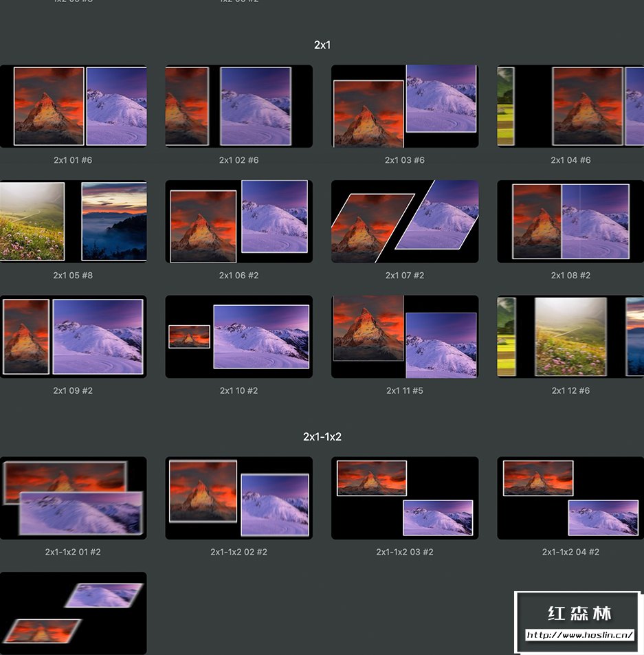Select the 2x1 10 #2 preset thumbnail
The image size is (644, 655).
coord(239,337)
